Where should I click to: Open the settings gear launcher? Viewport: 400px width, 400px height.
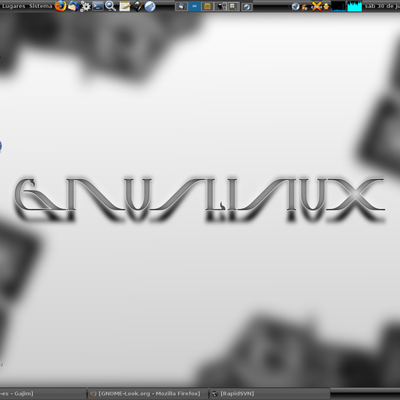click(86, 6)
